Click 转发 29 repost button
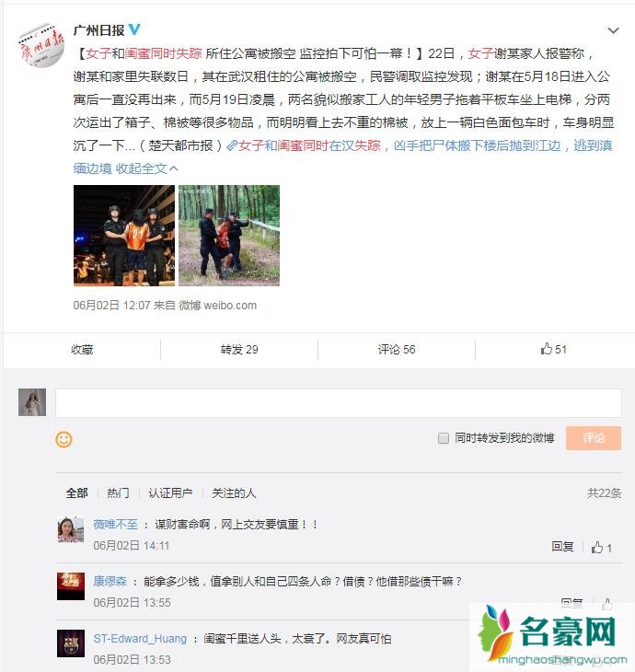 click(239, 349)
